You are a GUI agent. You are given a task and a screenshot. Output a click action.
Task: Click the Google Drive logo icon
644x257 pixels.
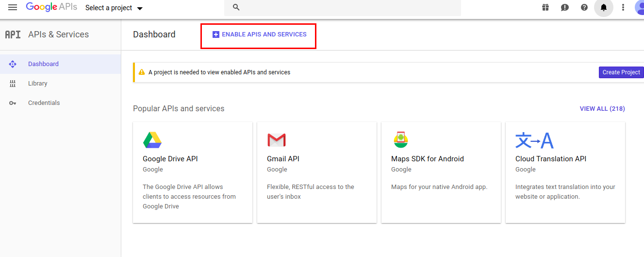click(x=152, y=140)
